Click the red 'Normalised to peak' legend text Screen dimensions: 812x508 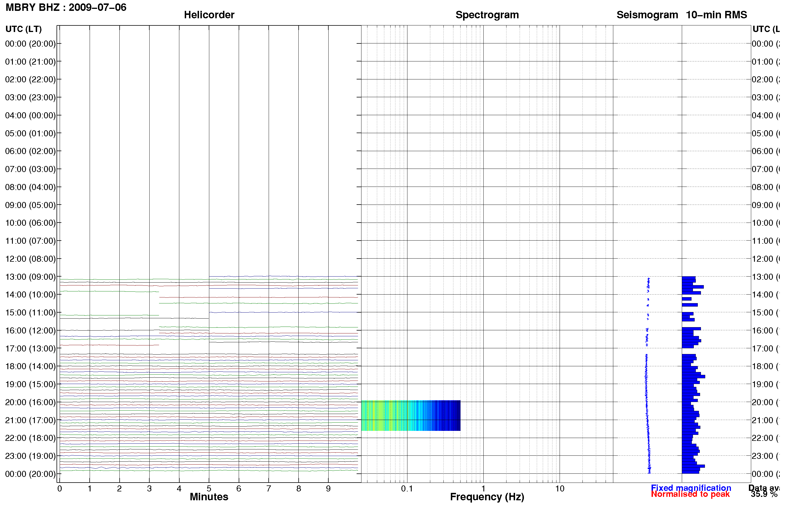tap(690, 494)
